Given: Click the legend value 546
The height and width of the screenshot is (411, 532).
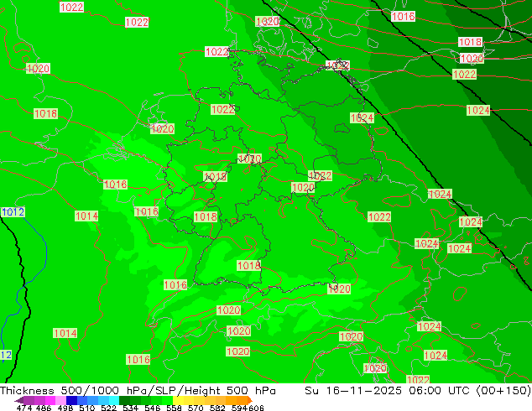Looking at the screenshot, I should pos(153,408).
